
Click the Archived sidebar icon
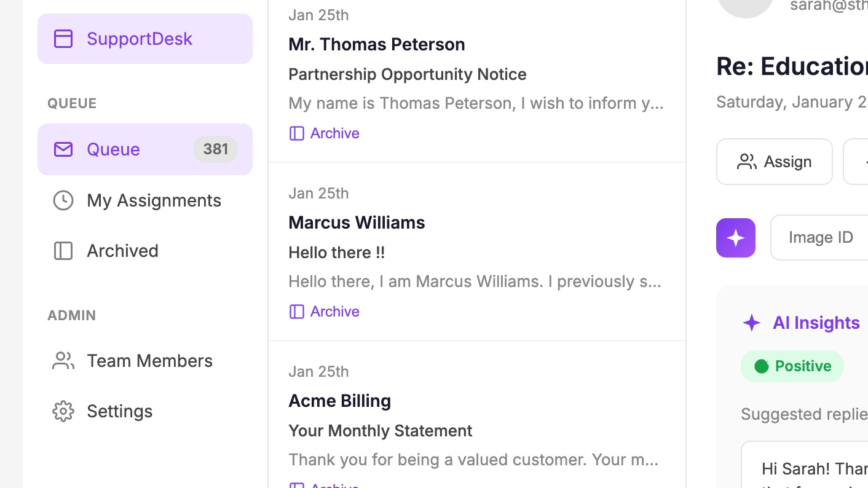coord(63,250)
